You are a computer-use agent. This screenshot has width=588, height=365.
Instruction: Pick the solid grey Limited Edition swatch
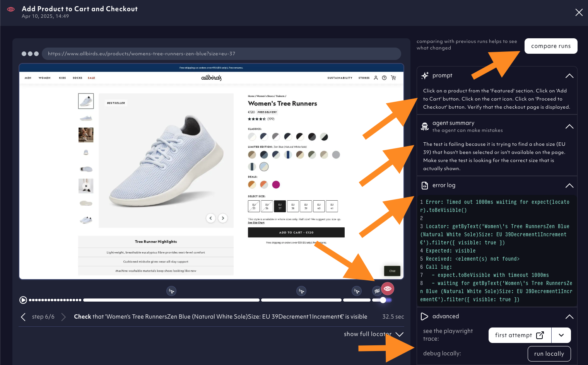pyautogui.click(x=336, y=155)
